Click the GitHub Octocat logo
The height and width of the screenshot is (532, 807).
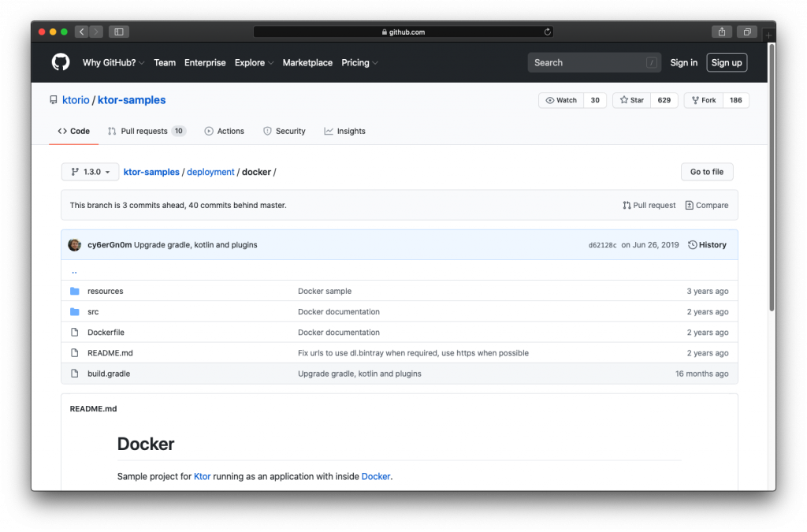tap(61, 62)
